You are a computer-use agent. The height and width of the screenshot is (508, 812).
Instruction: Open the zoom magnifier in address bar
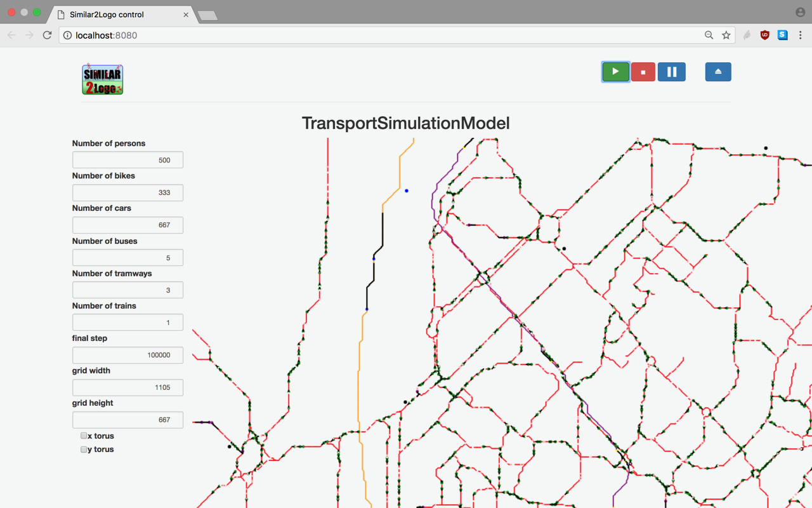point(709,36)
